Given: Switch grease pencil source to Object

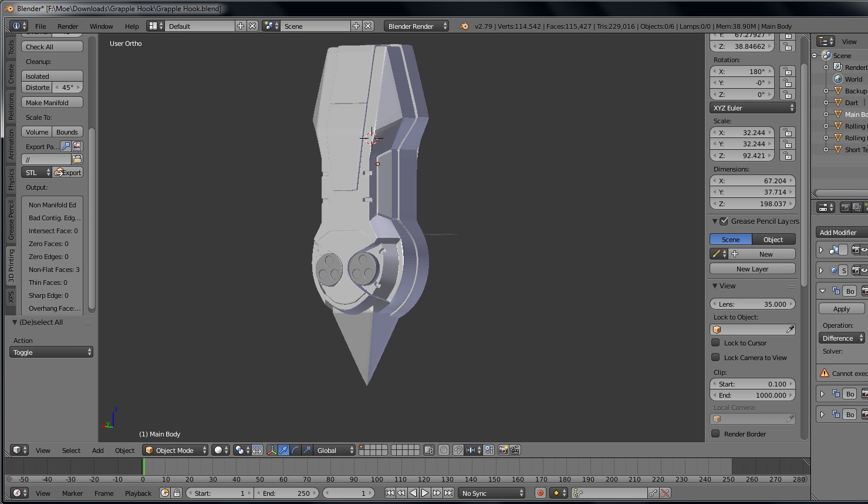Looking at the screenshot, I should click(x=774, y=239).
